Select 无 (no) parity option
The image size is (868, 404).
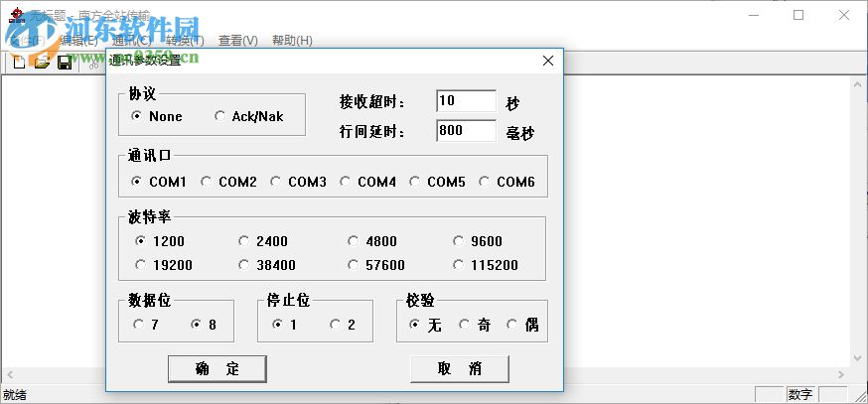(x=425, y=325)
